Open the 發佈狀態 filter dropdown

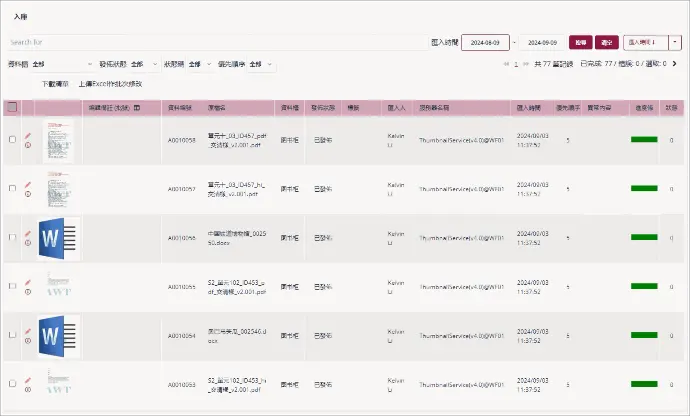pyautogui.click(x=153, y=64)
